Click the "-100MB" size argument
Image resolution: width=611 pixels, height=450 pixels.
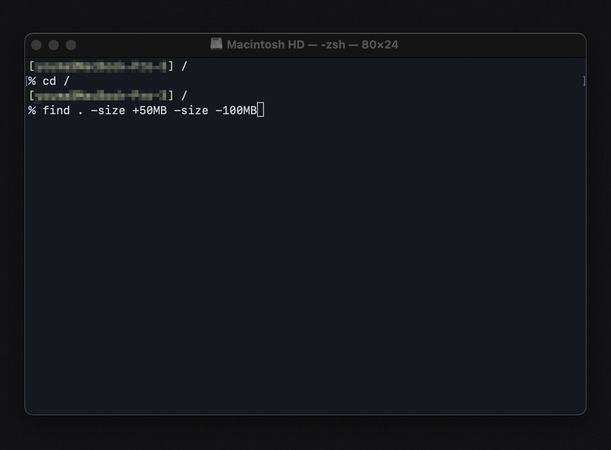point(235,110)
